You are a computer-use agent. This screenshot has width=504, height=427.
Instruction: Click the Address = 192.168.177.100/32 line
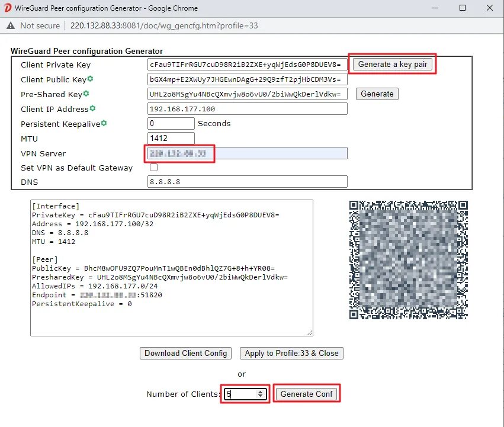92,224
